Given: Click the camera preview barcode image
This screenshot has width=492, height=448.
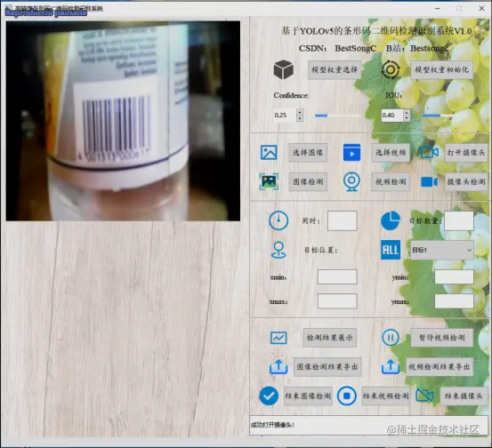Looking at the screenshot, I should point(123,121).
